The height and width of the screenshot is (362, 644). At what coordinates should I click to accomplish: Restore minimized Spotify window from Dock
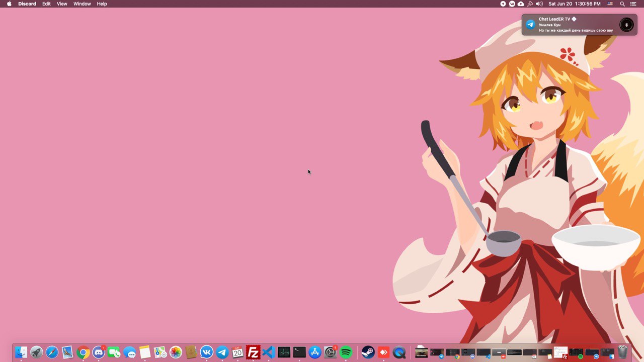click(577, 353)
